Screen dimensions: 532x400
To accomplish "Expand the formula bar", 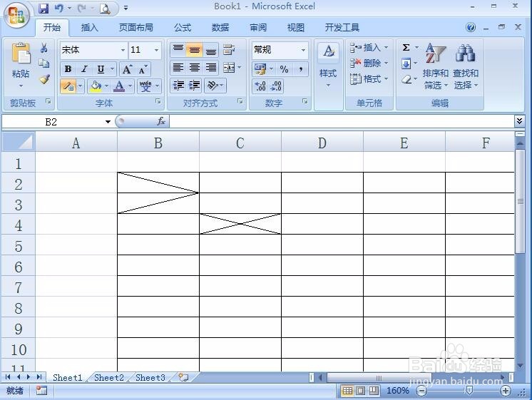I will (519, 120).
